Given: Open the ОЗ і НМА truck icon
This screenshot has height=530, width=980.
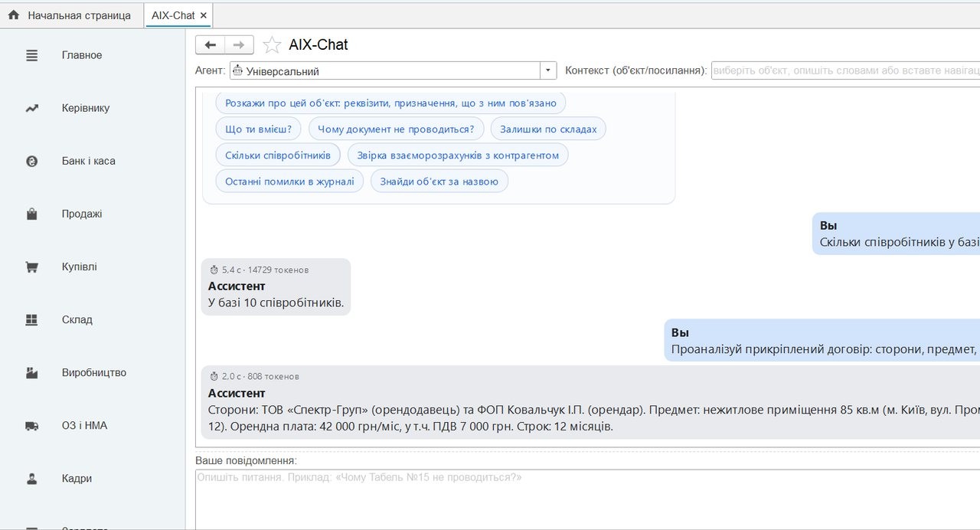Looking at the screenshot, I should 31,426.
